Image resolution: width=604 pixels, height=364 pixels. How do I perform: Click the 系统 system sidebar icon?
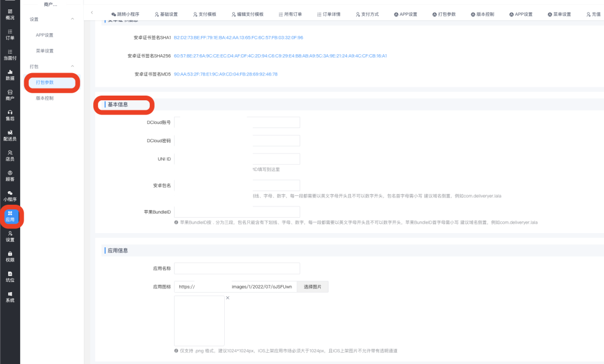[x=9, y=297]
